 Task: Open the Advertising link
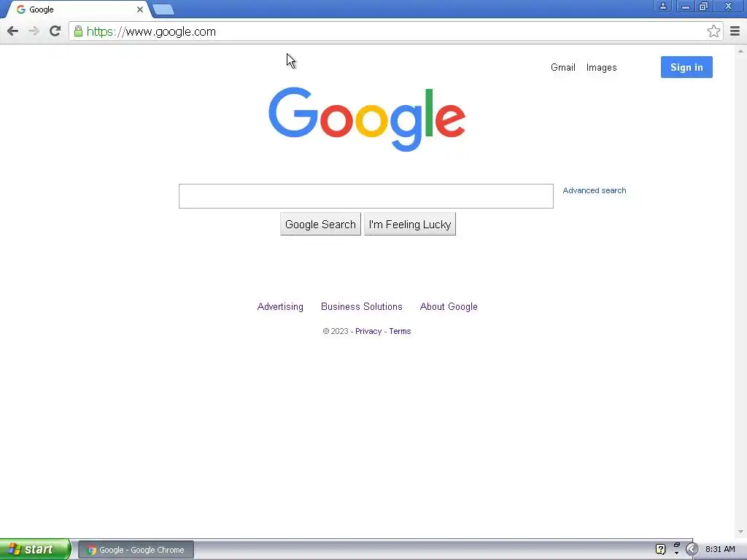tap(280, 307)
